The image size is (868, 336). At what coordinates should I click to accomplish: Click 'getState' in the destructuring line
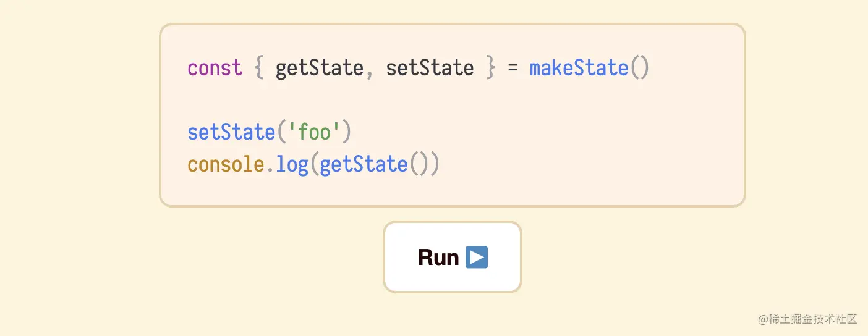pos(320,67)
